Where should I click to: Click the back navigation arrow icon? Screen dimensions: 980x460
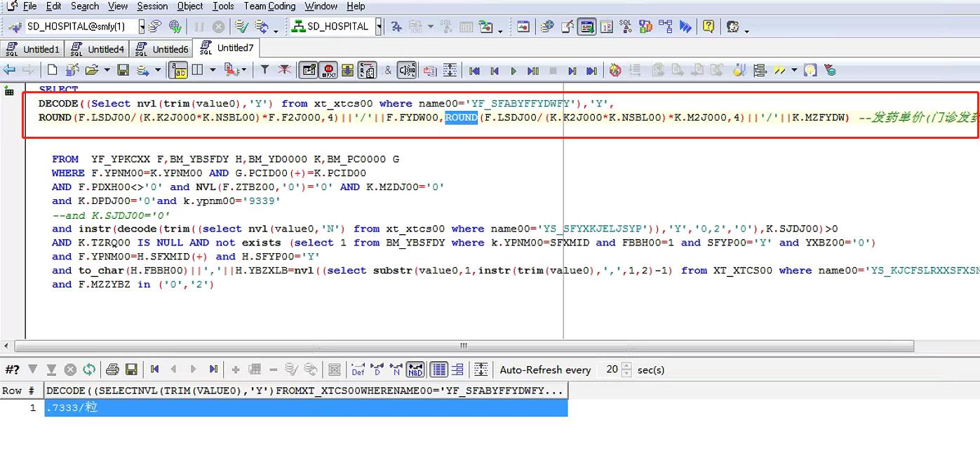pos(9,70)
